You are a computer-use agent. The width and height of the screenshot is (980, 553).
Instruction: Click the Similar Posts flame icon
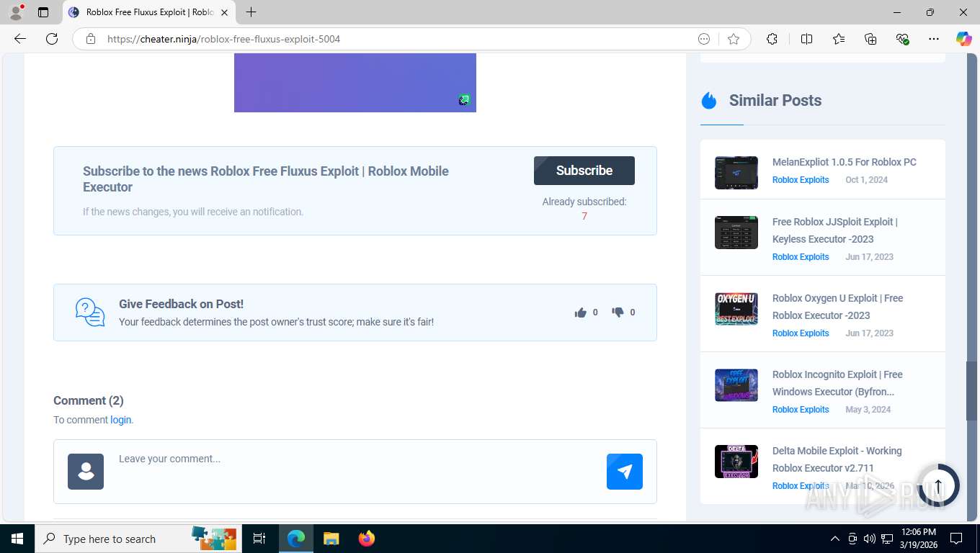[x=709, y=101]
